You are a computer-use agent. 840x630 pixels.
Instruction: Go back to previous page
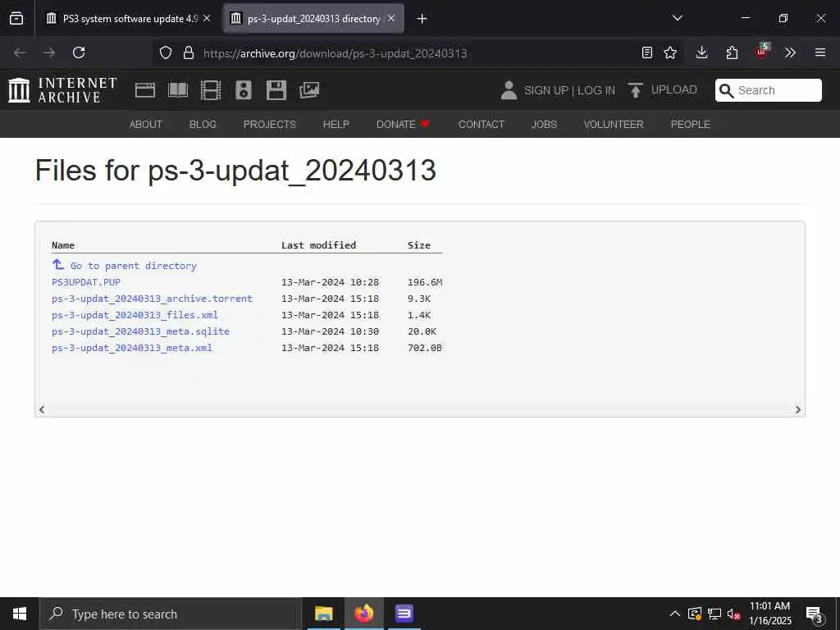20,52
